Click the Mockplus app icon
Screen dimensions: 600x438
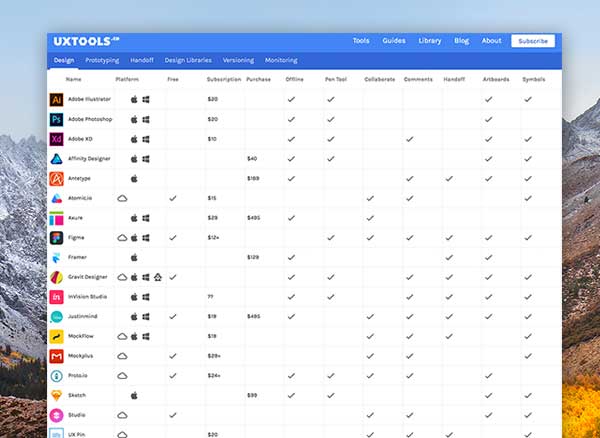(x=56, y=356)
